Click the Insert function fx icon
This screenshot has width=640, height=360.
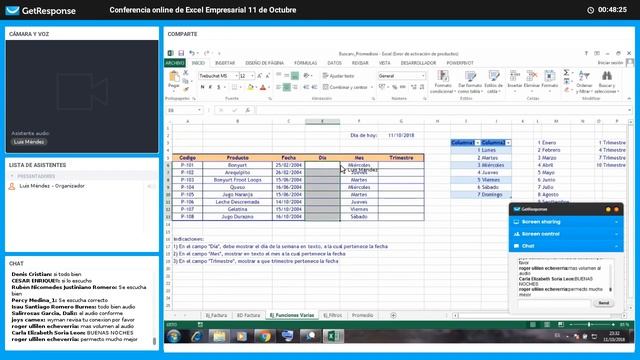[x=247, y=110]
